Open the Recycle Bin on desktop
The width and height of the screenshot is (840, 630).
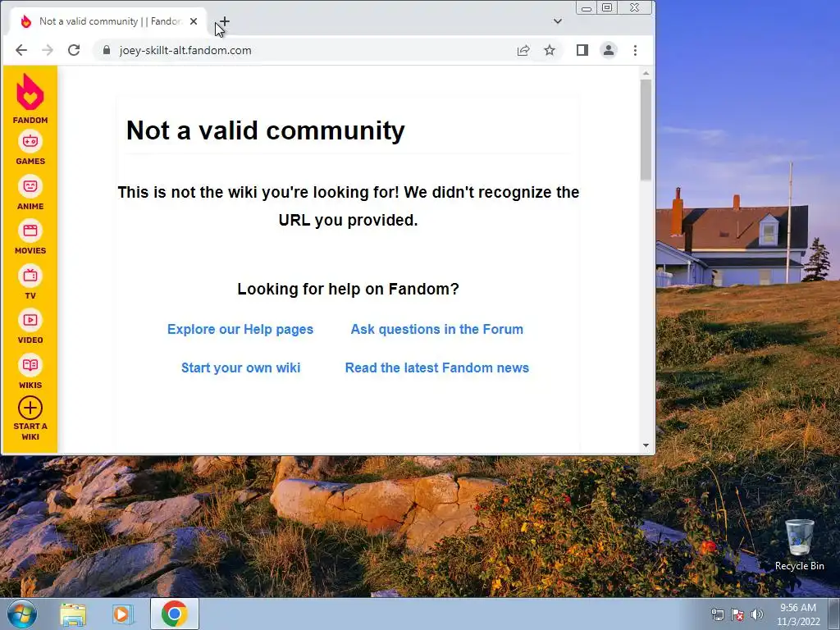click(799, 545)
